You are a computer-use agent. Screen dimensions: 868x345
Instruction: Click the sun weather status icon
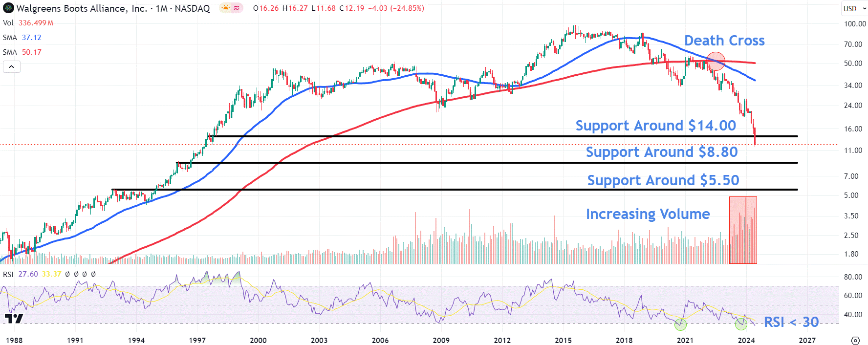click(225, 8)
